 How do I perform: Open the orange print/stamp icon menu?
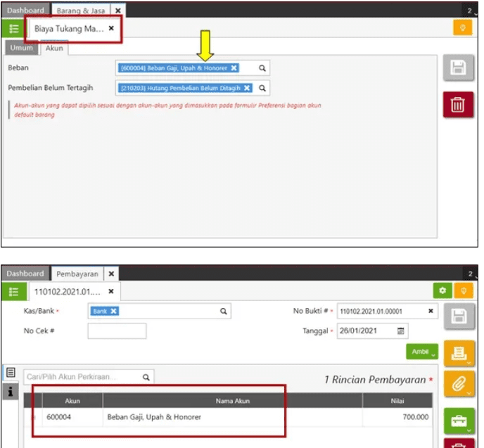[459, 353]
